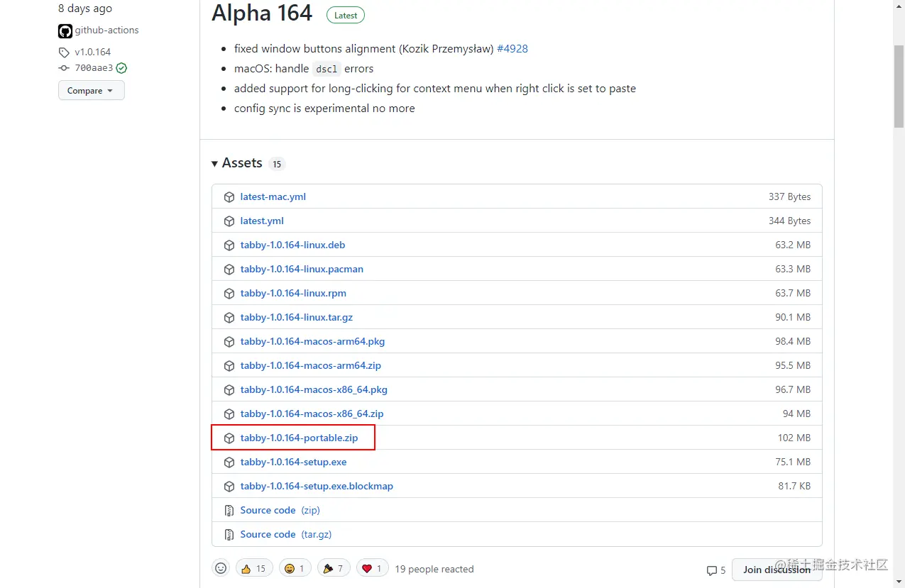This screenshot has width=905, height=588.
Task: Open the github-actions profile link
Action: pos(106,30)
